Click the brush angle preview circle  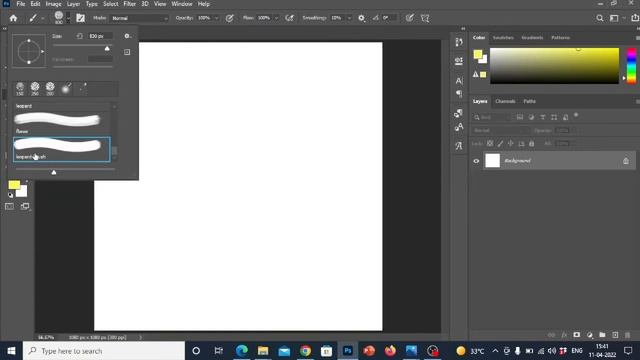tap(29, 51)
